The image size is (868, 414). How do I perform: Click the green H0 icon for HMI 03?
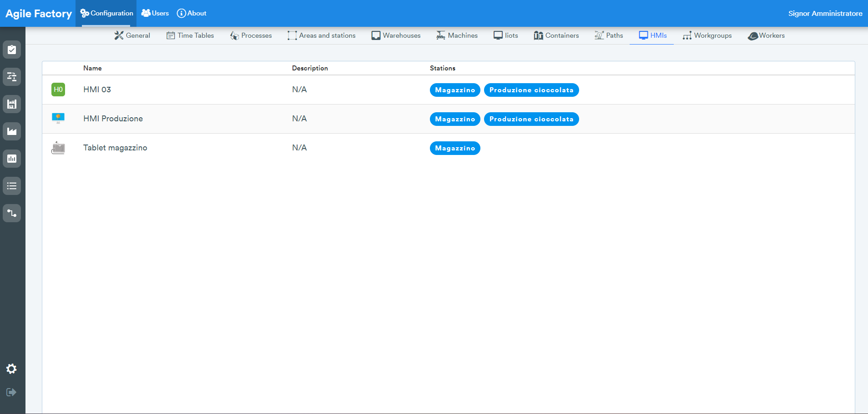pyautogui.click(x=58, y=90)
